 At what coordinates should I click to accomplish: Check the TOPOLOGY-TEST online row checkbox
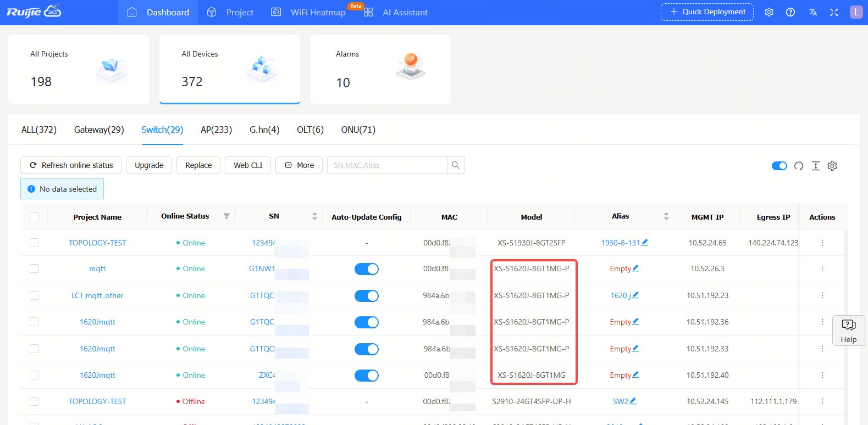[x=34, y=243]
